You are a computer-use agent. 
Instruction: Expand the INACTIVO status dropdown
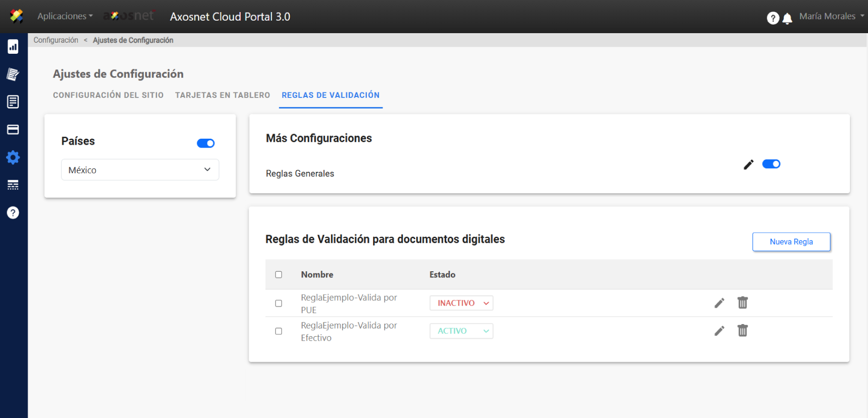pos(461,303)
